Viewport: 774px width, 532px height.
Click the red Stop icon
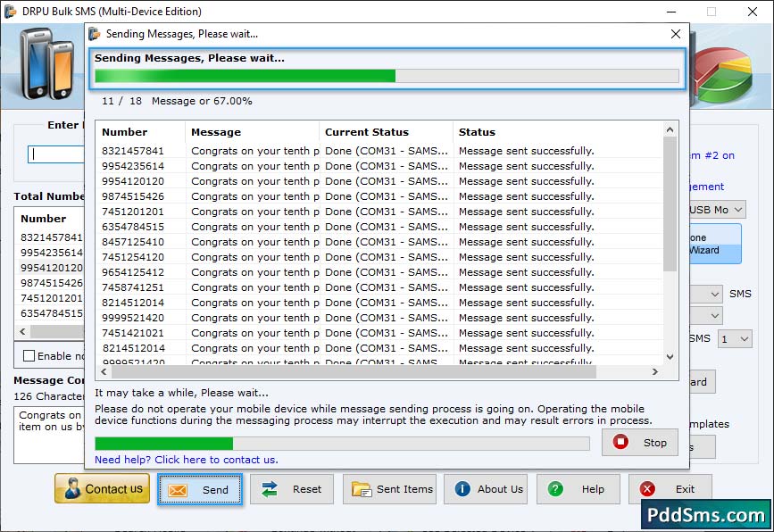[x=620, y=441]
